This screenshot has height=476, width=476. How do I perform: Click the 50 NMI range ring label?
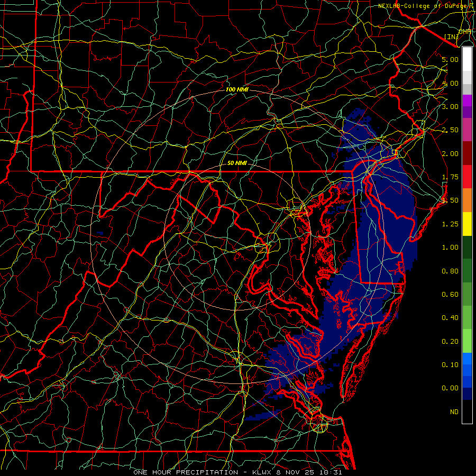coord(237,163)
